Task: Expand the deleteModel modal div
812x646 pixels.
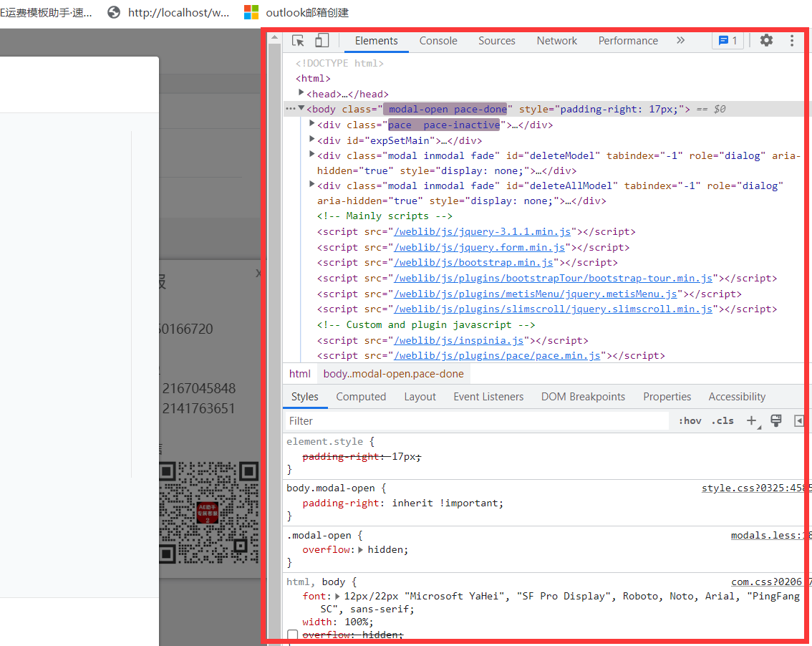Action: (x=311, y=154)
